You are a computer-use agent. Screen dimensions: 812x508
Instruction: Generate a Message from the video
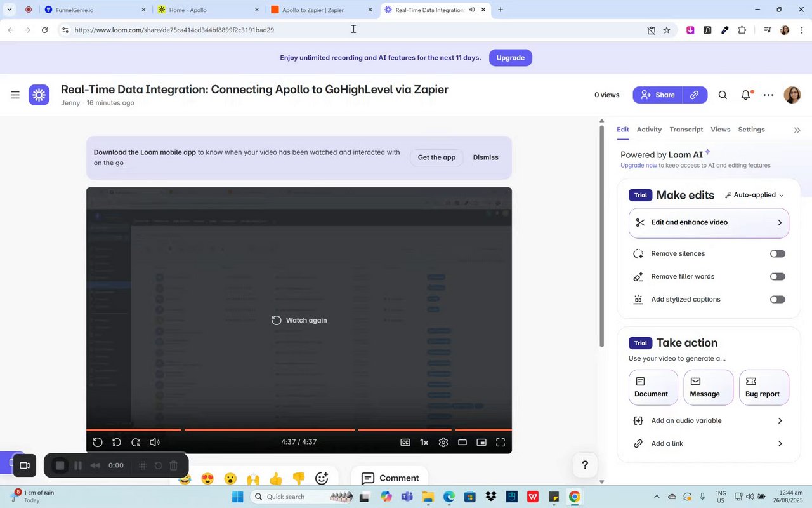[x=709, y=387]
